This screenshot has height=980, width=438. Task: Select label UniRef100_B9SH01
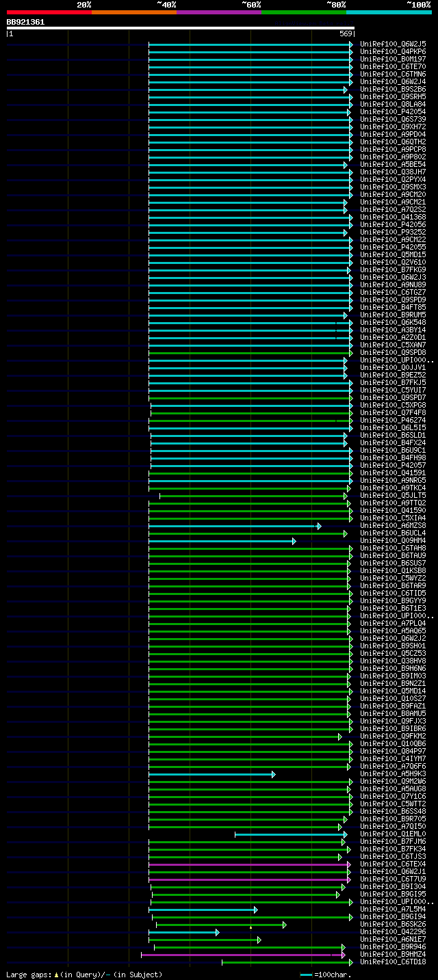pyautogui.click(x=393, y=646)
